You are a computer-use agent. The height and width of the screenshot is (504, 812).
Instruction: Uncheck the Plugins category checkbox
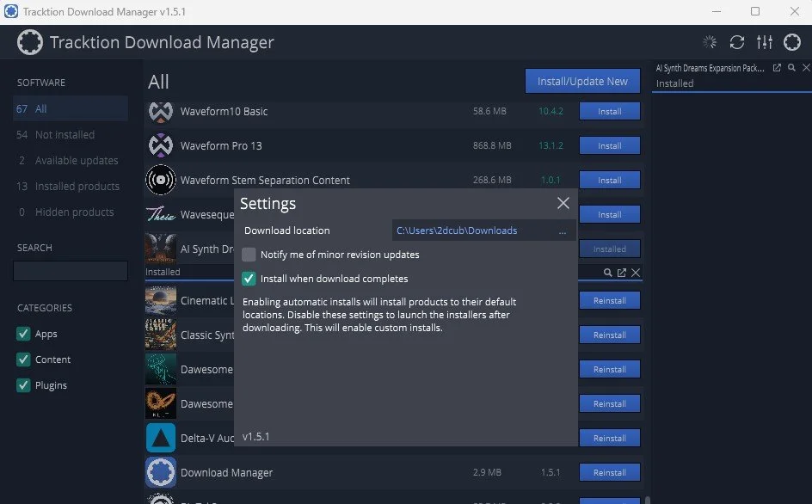[x=23, y=385]
